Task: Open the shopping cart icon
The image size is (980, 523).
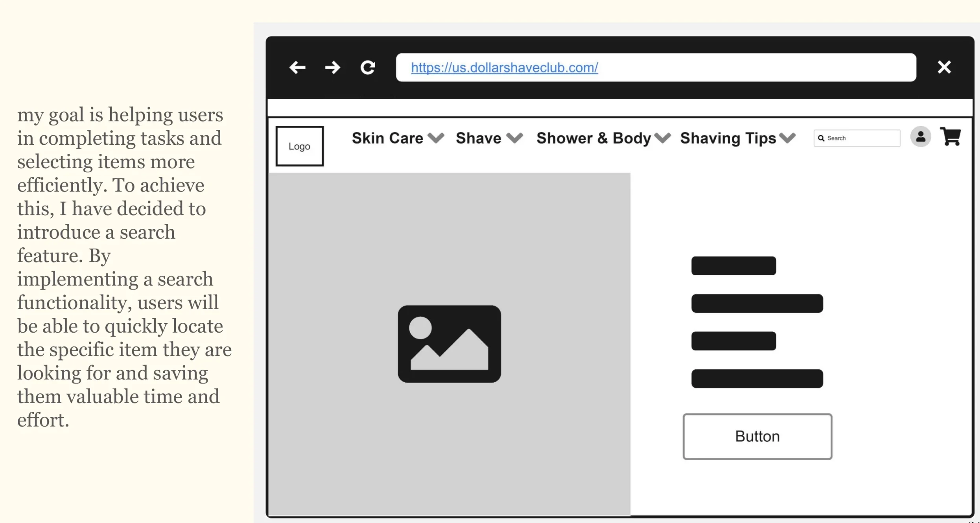Action: pyautogui.click(x=950, y=136)
